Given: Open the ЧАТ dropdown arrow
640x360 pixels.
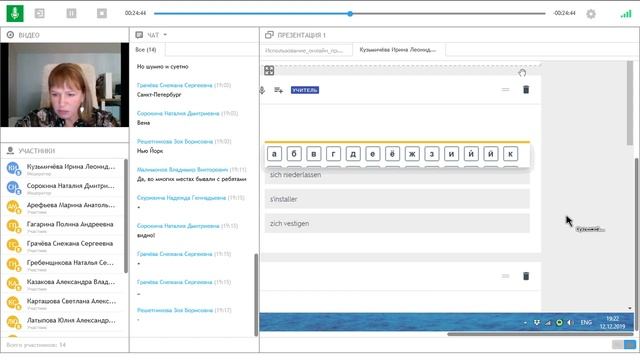Looking at the screenshot, I should 165,35.
